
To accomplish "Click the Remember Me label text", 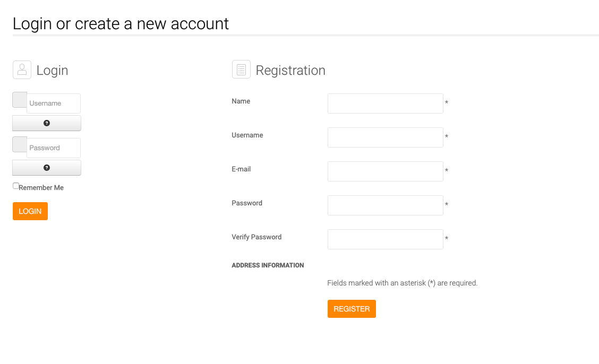I will [x=41, y=188].
